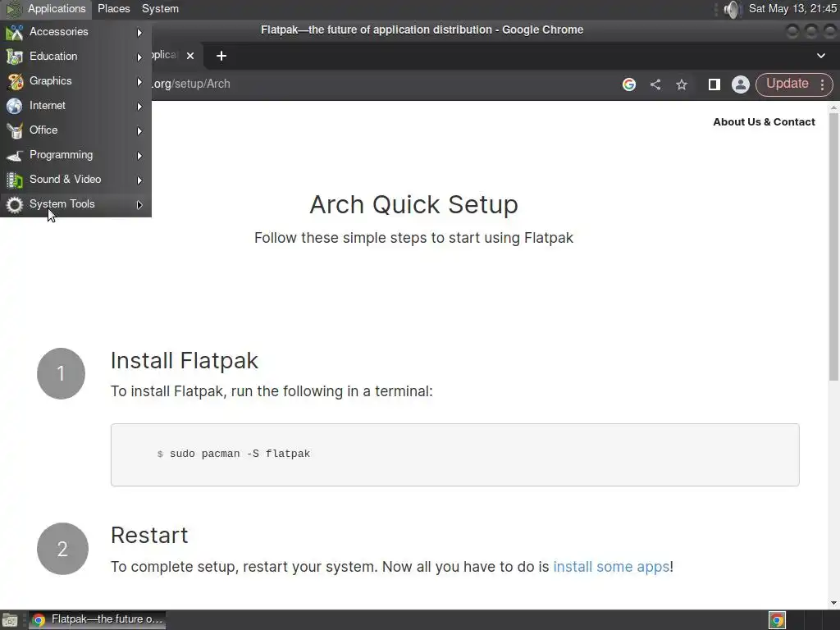Open the Education submenu
Screen dimensions: 840x630
pyautogui.click(x=75, y=57)
